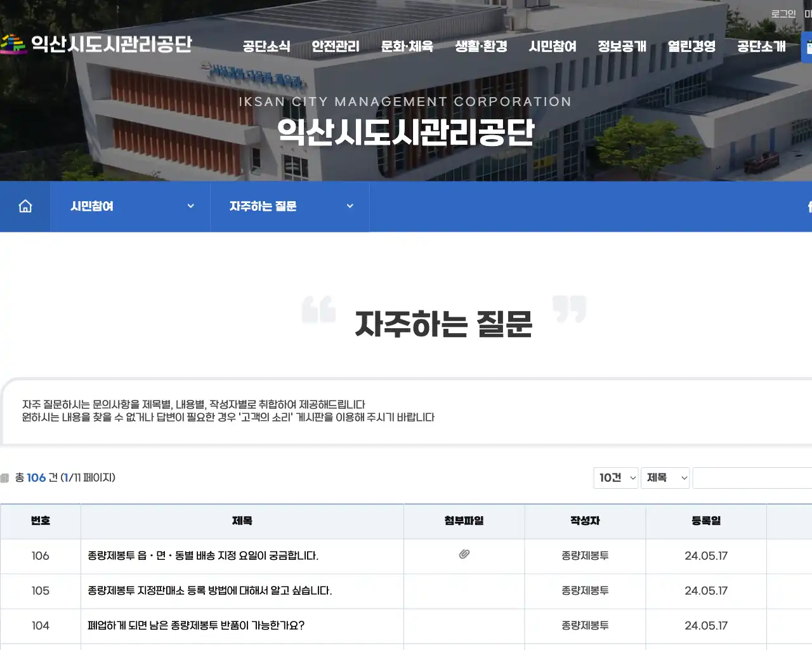Click the Iksan City Management Corporation logo
Image resolution: width=812 pixels, height=650 pixels.
[x=98, y=43]
